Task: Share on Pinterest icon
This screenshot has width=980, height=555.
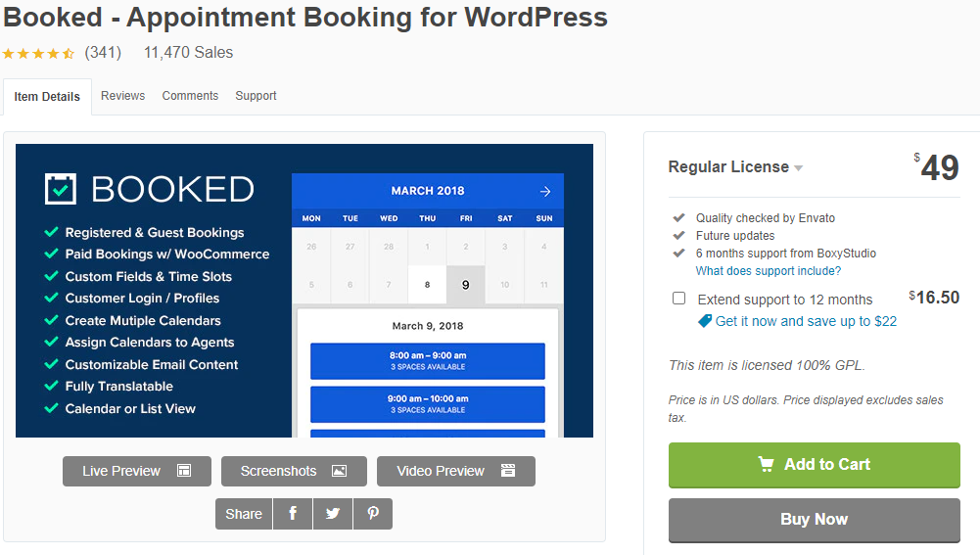Action: pyautogui.click(x=373, y=514)
